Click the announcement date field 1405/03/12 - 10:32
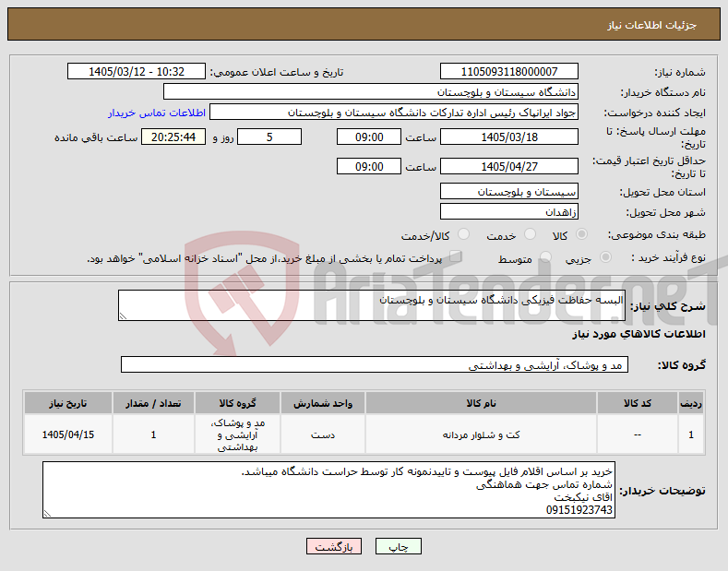The image size is (728, 571). click(x=137, y=72)
